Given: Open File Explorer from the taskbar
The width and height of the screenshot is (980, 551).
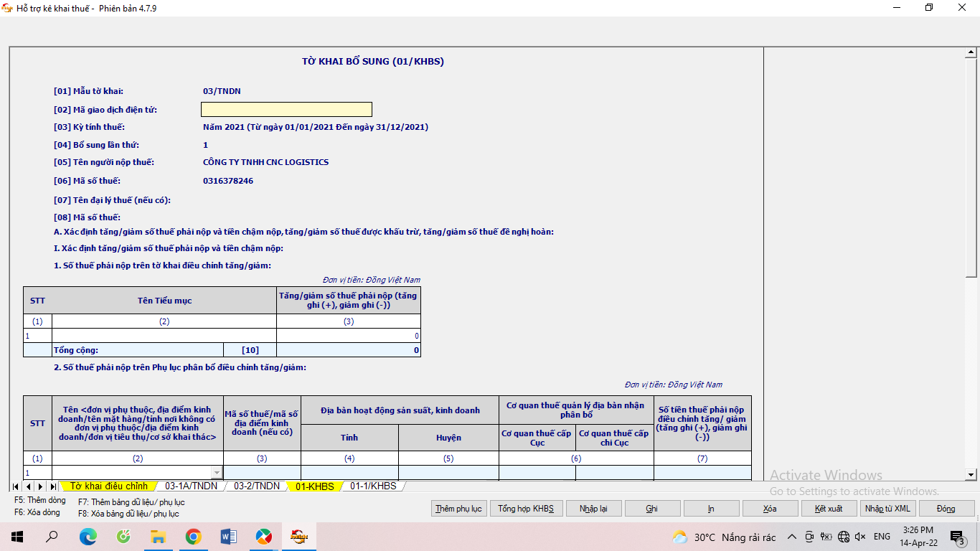Looking at the screenshot, I should pyautogui.click(x=158, y=537).
